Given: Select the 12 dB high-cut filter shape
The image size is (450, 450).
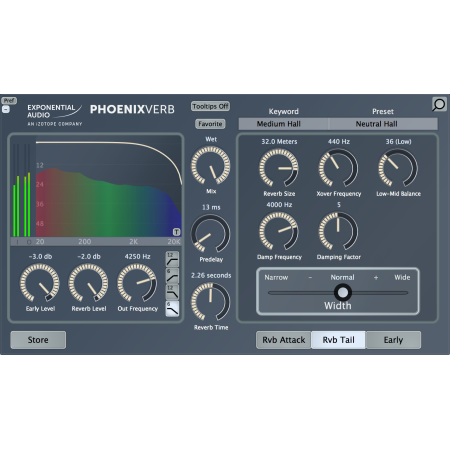Looking at the screenshot, I should click(172, 292).
